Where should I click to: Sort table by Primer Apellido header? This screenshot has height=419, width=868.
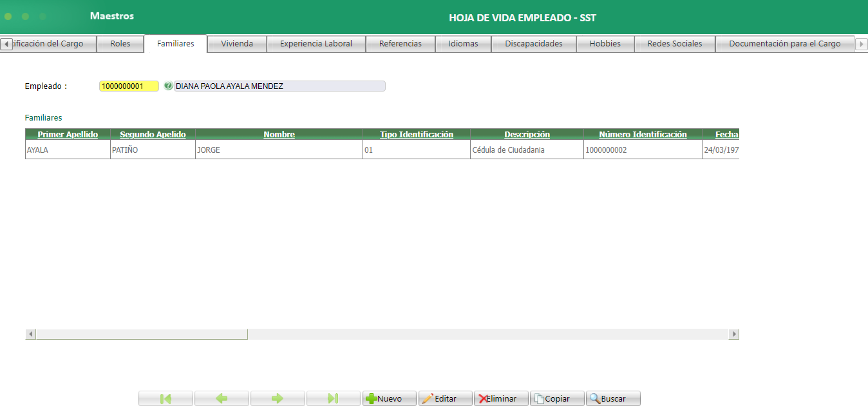click(67, 134)
